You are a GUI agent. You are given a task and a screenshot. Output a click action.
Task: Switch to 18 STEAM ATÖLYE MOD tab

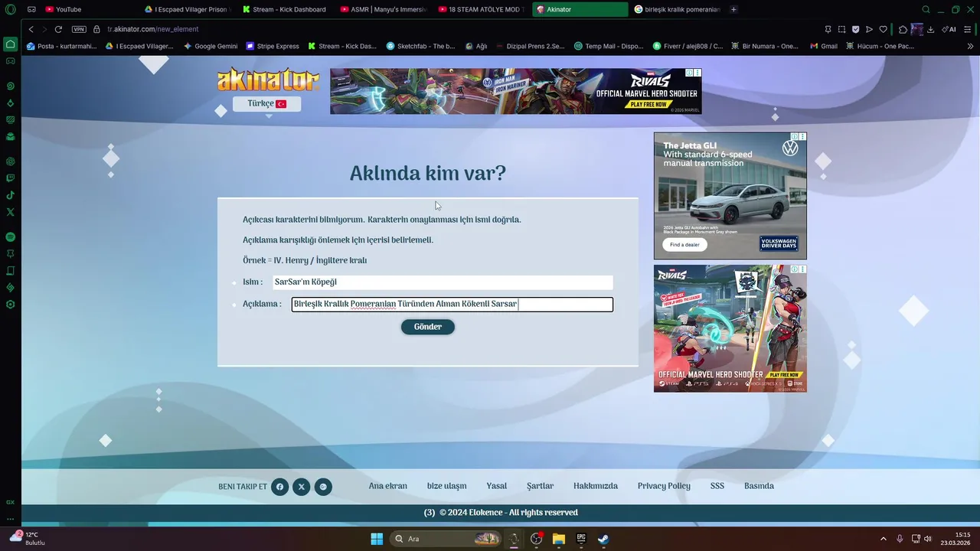482,9
